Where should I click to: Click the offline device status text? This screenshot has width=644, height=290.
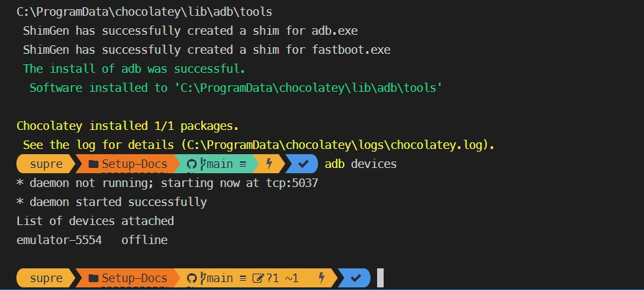144,240
